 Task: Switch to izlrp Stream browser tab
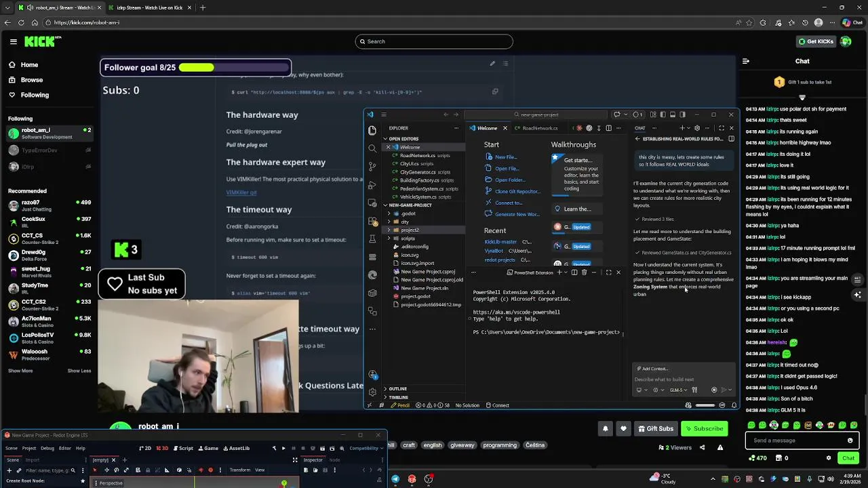pos(149,7)
